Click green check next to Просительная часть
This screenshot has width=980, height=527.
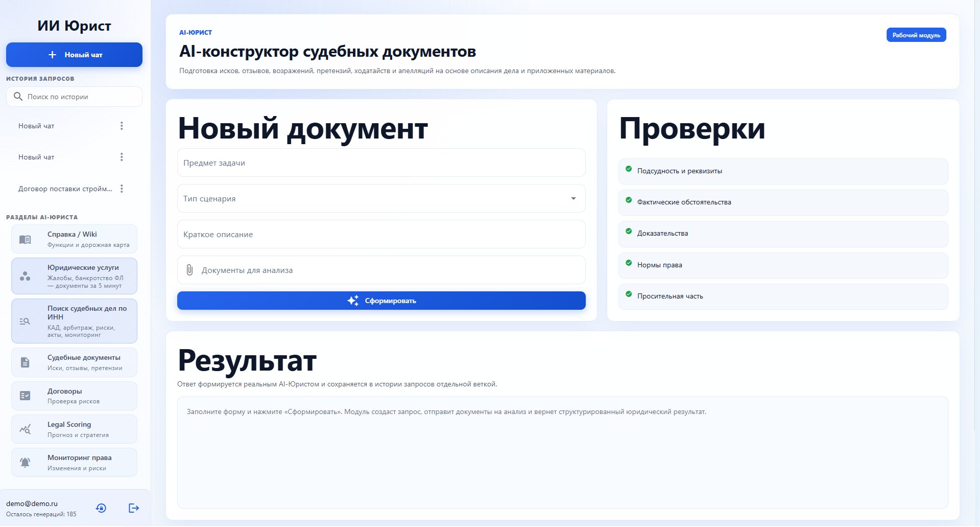click(x=629, y=294)
